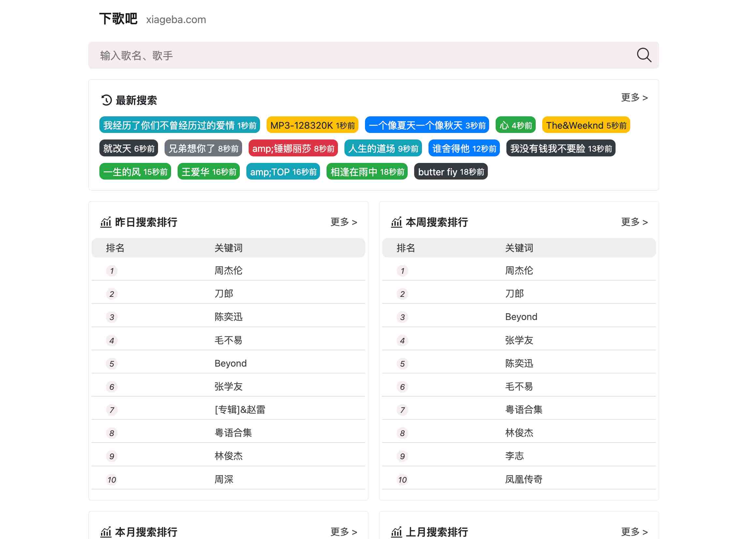Click the 就改天 tag

click(129, 148)
